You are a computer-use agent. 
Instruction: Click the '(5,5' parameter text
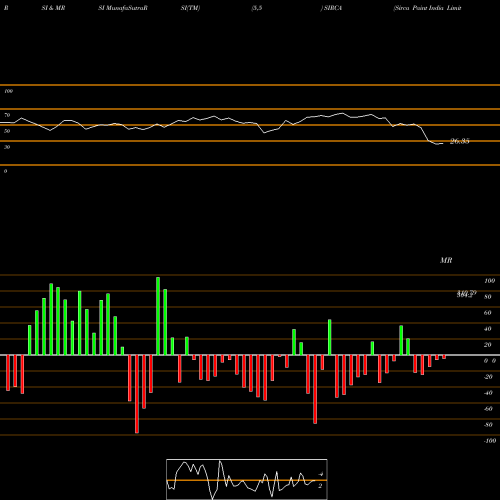[x=257, y=8]
